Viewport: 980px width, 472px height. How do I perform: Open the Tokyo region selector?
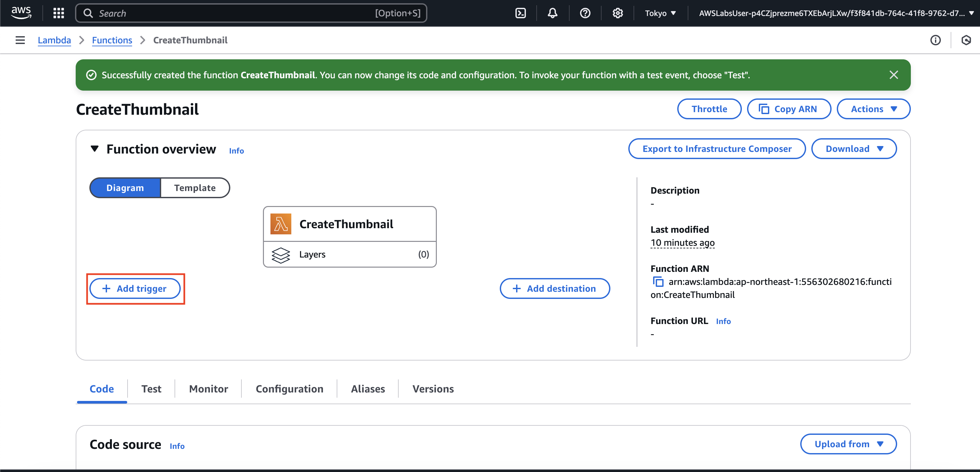click(x=660, y=13)
